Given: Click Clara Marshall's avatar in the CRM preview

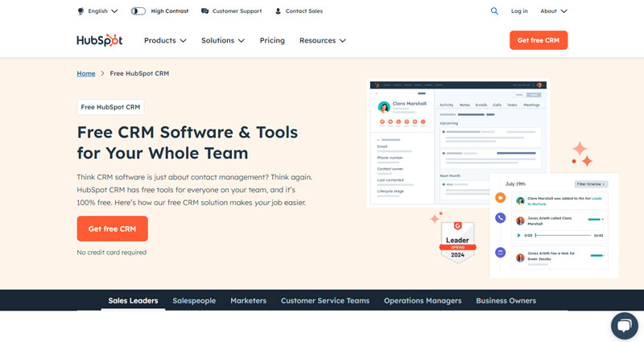Looking at the screenshot, I should (384, 108).
